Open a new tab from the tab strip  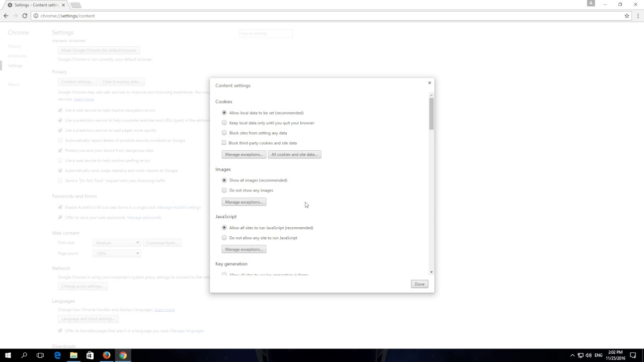tap(75, 5)
